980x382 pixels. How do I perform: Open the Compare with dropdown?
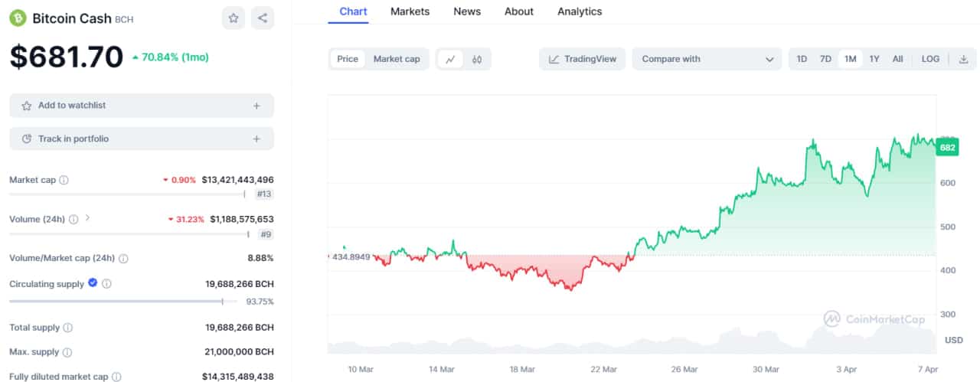point(707,59)
